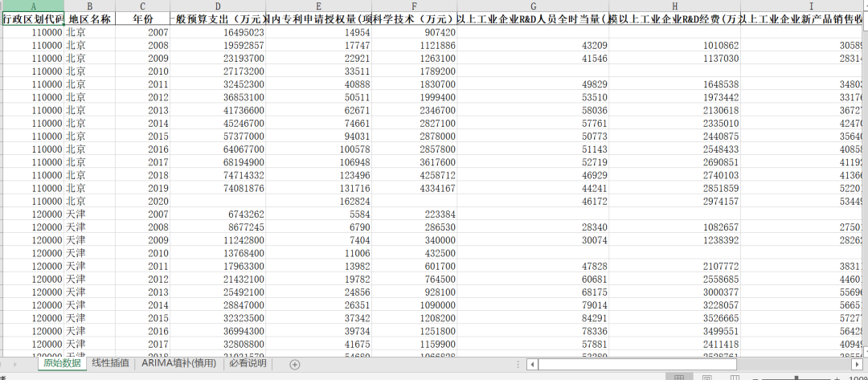Select column H header
Screen dimensions: 868x380
coord(675,6)
